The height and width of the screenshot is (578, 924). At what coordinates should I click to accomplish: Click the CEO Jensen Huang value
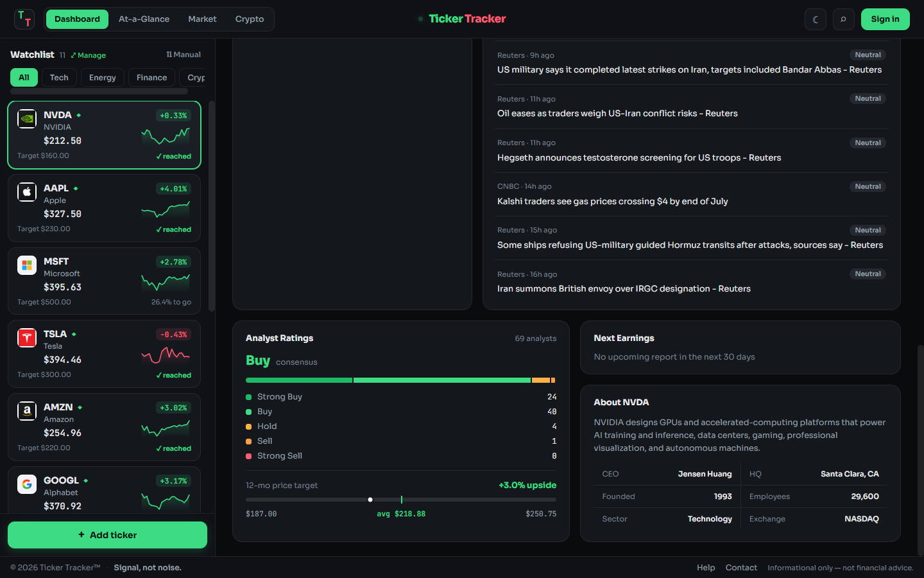(x=705, y=474)
